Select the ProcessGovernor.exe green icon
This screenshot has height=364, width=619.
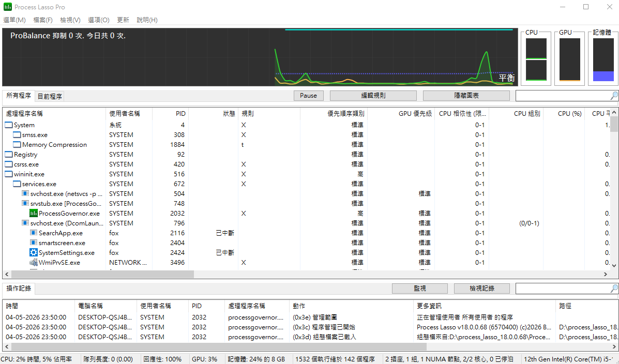click(x=34, y=214)
